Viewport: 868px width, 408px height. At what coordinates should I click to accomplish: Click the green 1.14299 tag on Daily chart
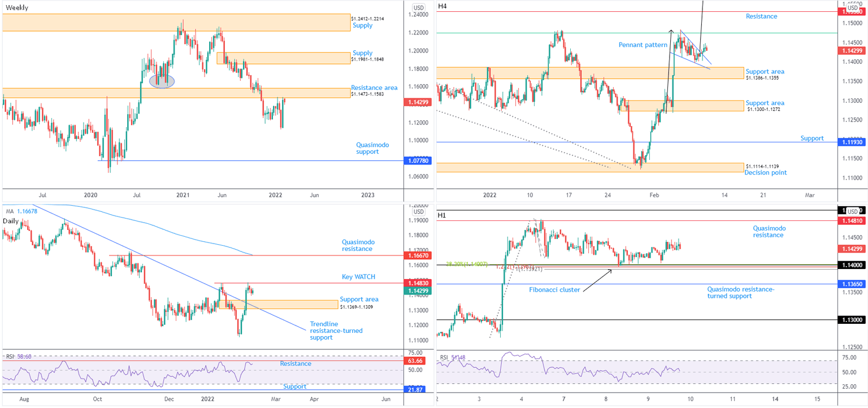coord(418,290)
